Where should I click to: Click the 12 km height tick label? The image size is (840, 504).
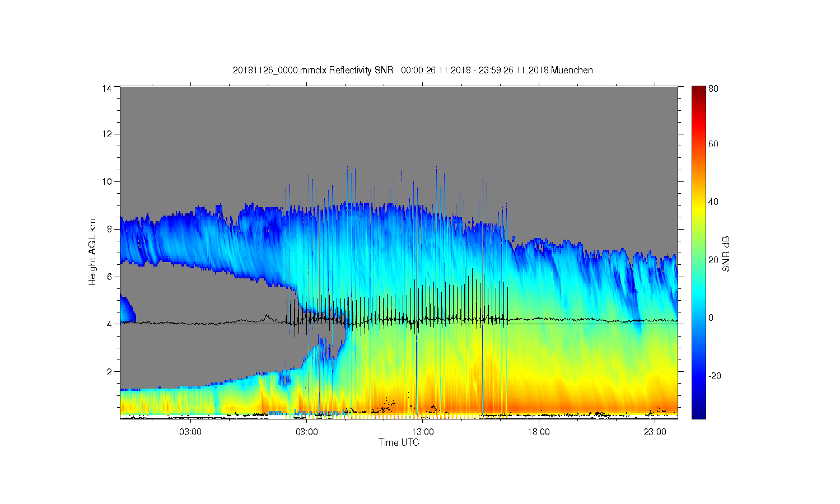107,134
